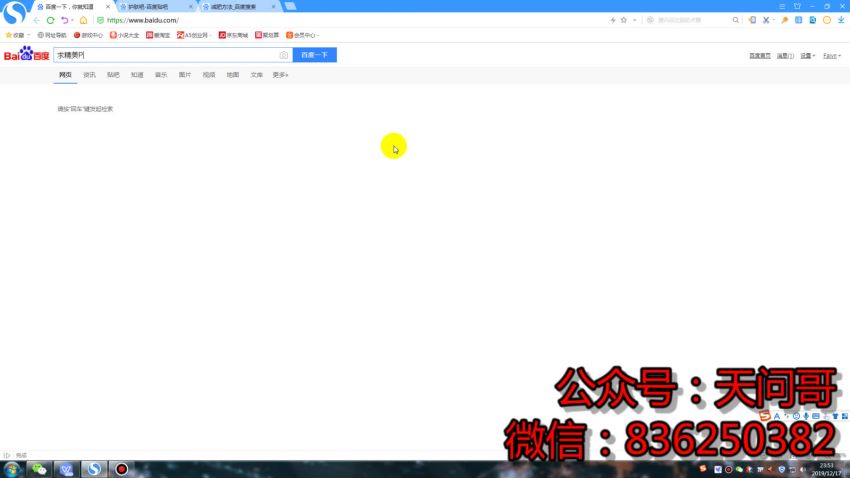Viewport: 850px width, 478px height.
Task: Select the Zhidao category tab
Action: (137, 75)
